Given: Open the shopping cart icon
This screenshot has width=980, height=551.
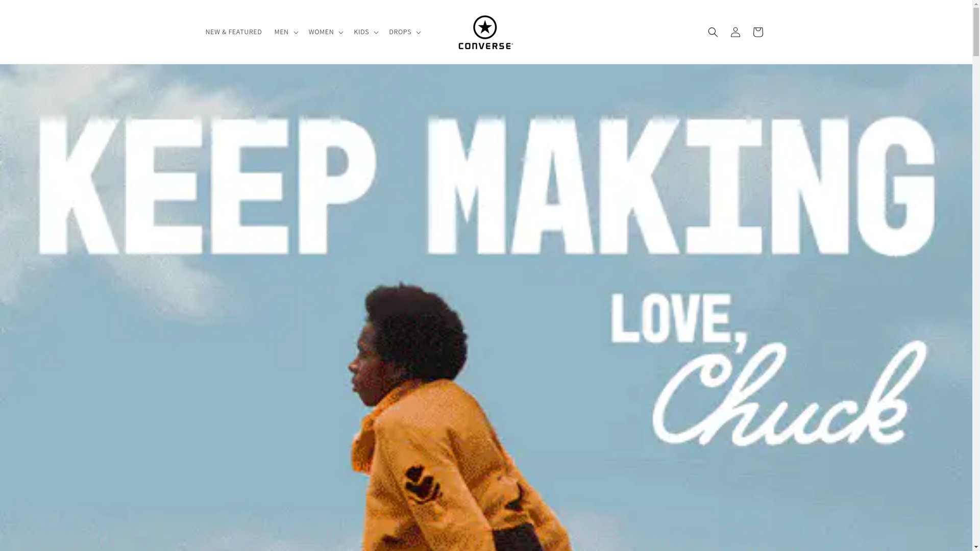Looking at the screenshot, I should click(x=757, y=32).
